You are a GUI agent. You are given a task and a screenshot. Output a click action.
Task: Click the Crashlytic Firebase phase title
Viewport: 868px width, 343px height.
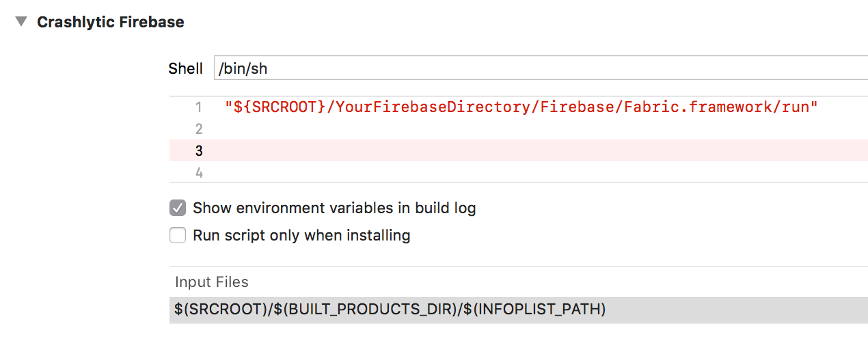tap(110, 22)
